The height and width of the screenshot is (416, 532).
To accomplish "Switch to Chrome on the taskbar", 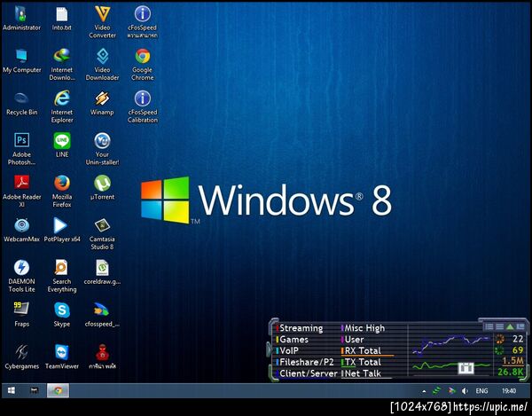I will pos(58,390).
